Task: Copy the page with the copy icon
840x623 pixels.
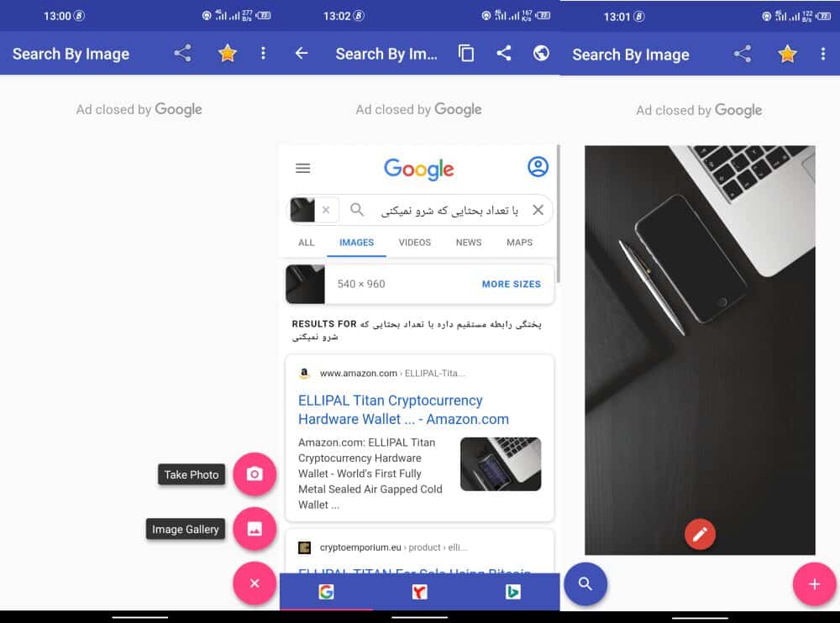Action: (466, 53)
